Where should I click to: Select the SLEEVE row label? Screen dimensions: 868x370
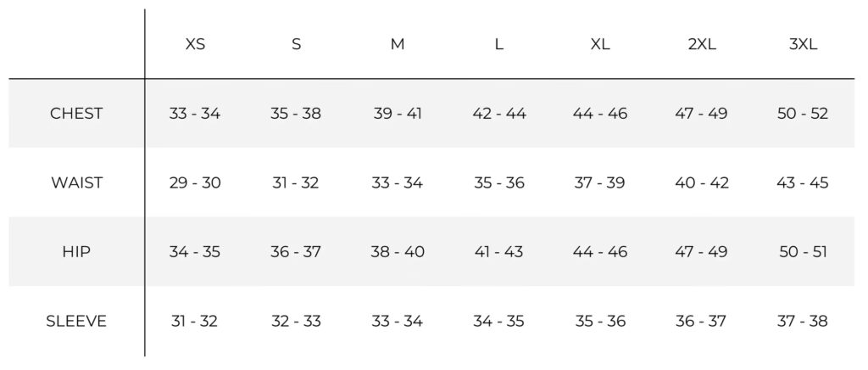[x=76, y=322]
